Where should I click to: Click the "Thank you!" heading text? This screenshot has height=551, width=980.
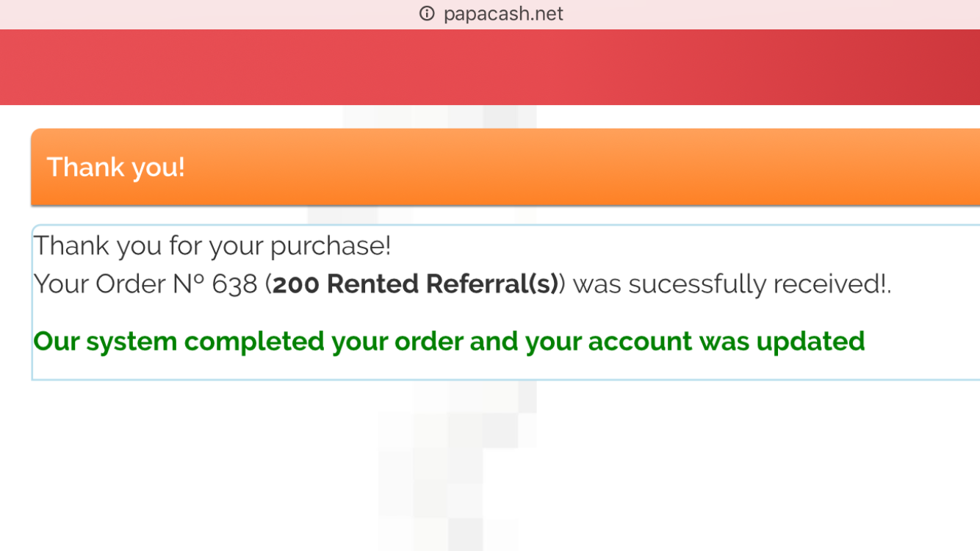pos(116,168)
